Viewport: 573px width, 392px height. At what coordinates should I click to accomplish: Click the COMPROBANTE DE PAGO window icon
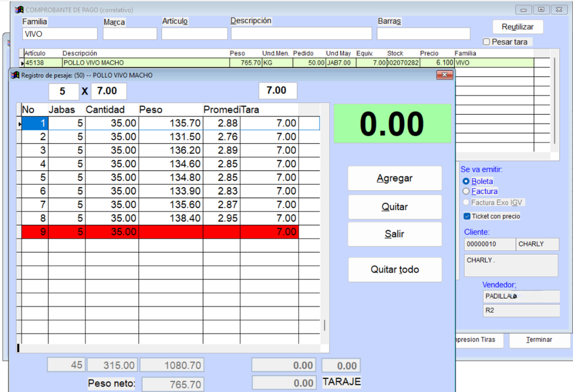[x=20, y=10]
